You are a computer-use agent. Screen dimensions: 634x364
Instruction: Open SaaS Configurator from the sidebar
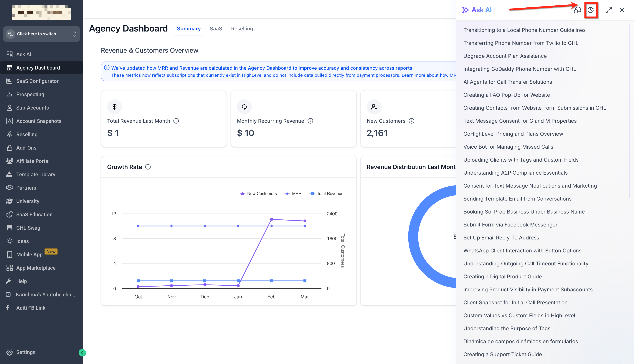(x=37, y=81)
